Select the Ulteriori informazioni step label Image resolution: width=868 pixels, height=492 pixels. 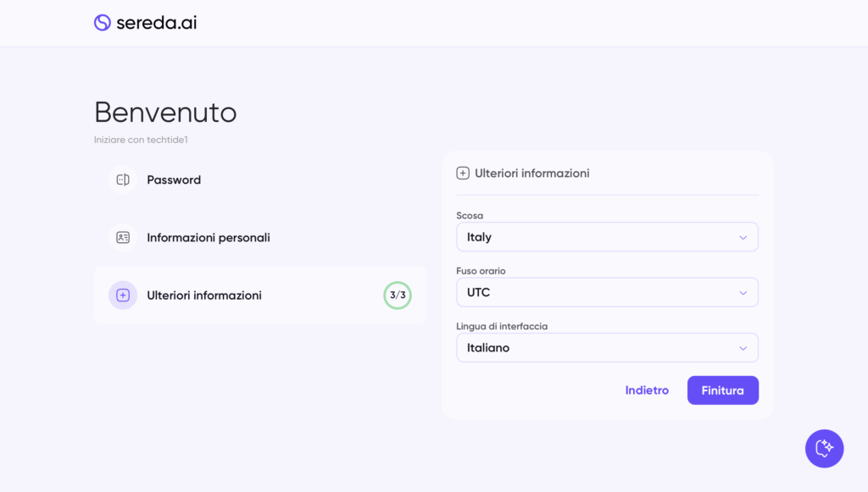pos(204,296)
